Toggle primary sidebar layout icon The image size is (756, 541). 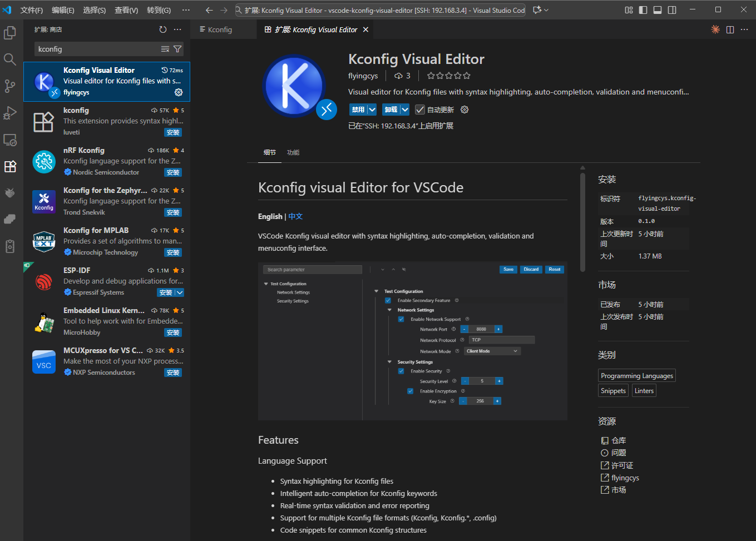643,10
